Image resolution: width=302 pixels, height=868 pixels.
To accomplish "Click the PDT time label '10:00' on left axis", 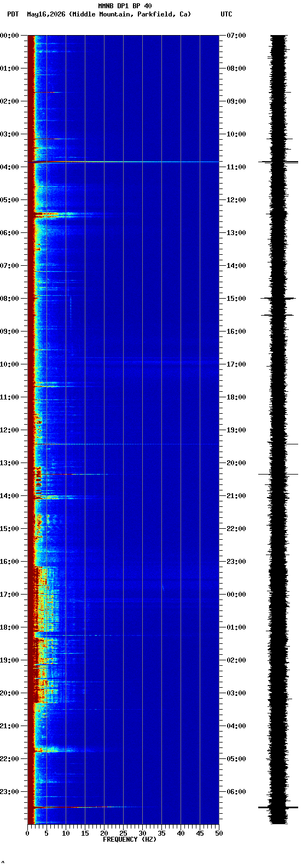I will click(x=9, y=364).
